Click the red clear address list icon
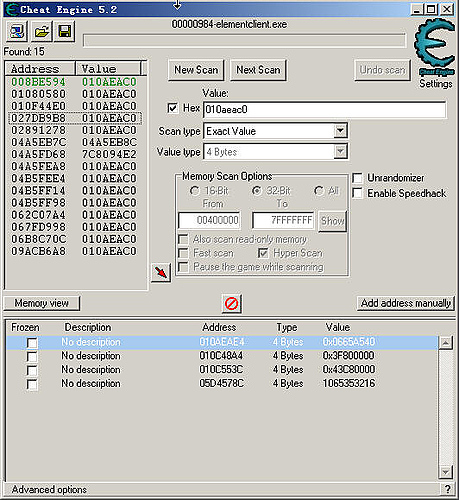459x500 pixels. click(x=232, y=304)
